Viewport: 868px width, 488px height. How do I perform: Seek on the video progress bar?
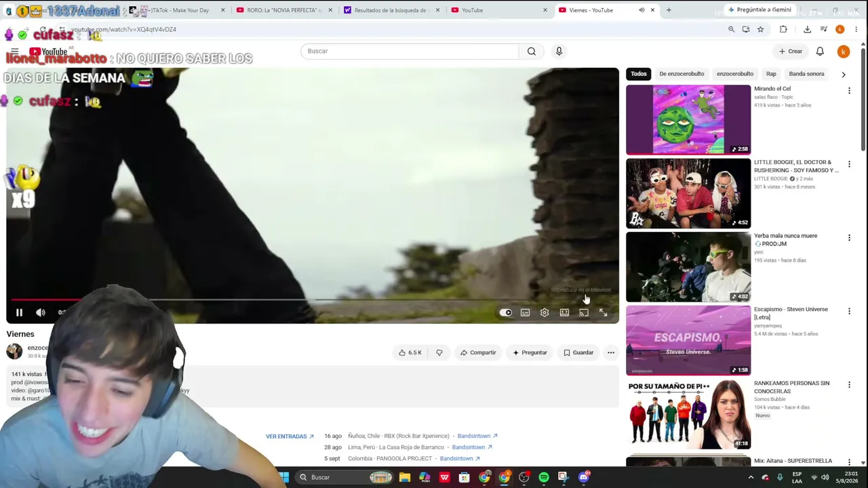pos(313,299)
